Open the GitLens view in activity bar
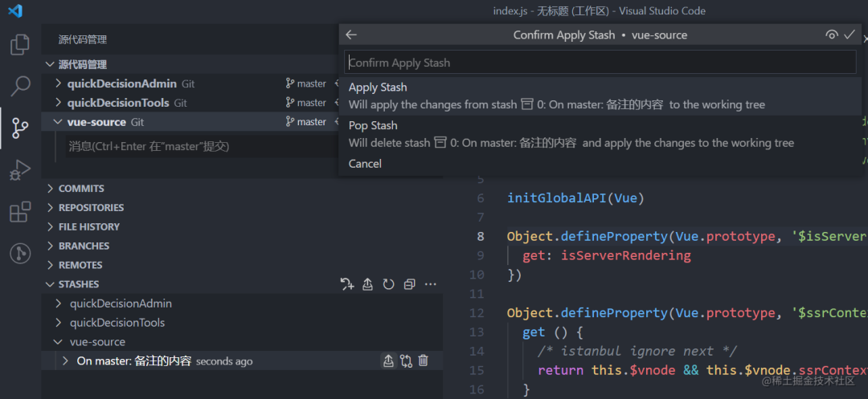This screenshot has height=399, width=868. coord(20,253)
